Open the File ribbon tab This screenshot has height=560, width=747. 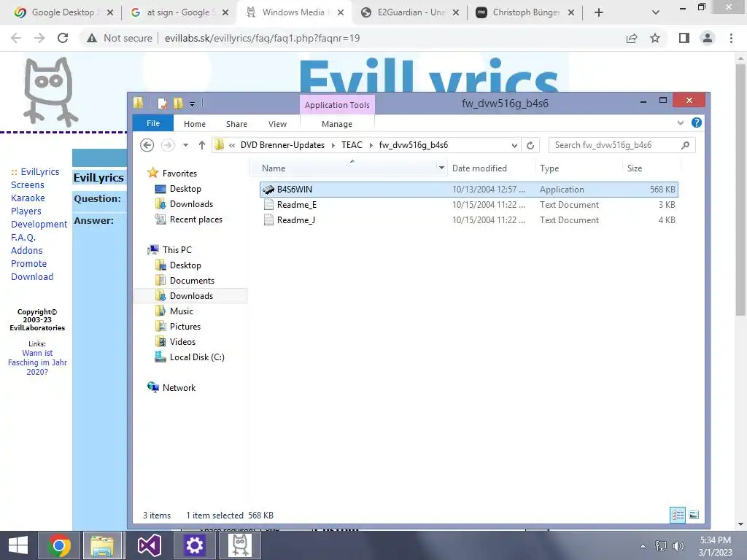tap(153, 123)
